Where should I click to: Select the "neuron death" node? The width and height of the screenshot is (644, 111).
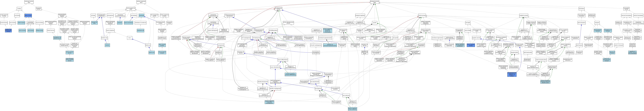pos(468,30)
